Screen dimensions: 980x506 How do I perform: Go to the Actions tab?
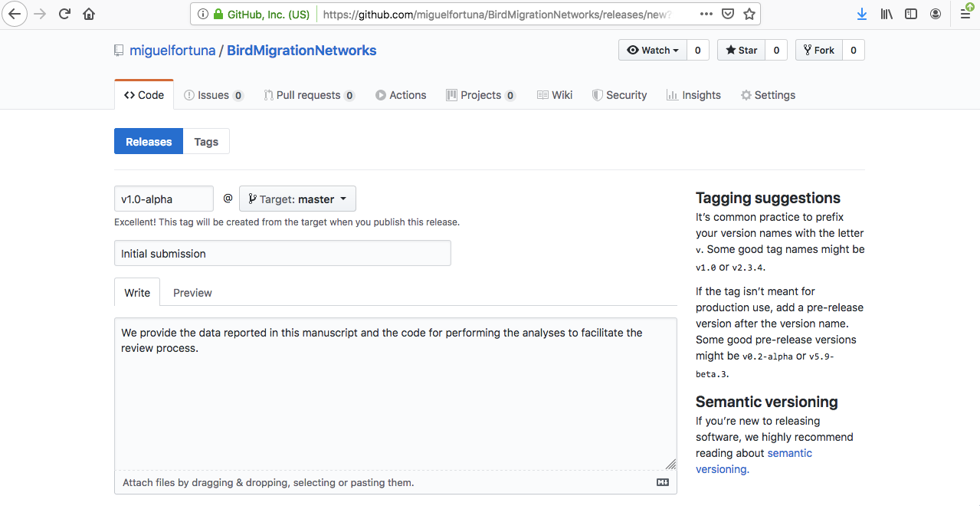click(401, 95)
